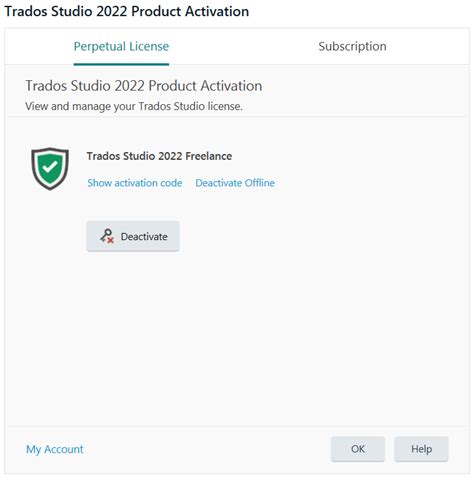Click the Product Activation heading inside panel
474x477 pixels.
click(144, 86)
